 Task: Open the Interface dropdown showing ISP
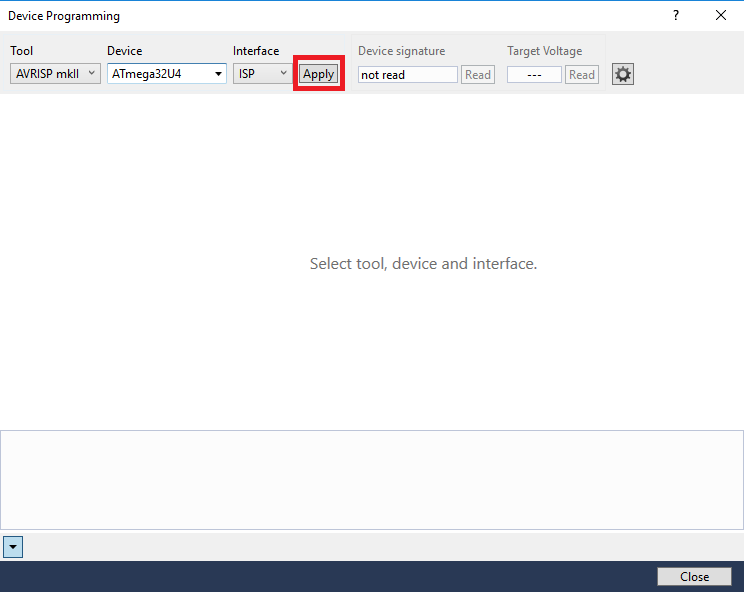click(262, 74)
